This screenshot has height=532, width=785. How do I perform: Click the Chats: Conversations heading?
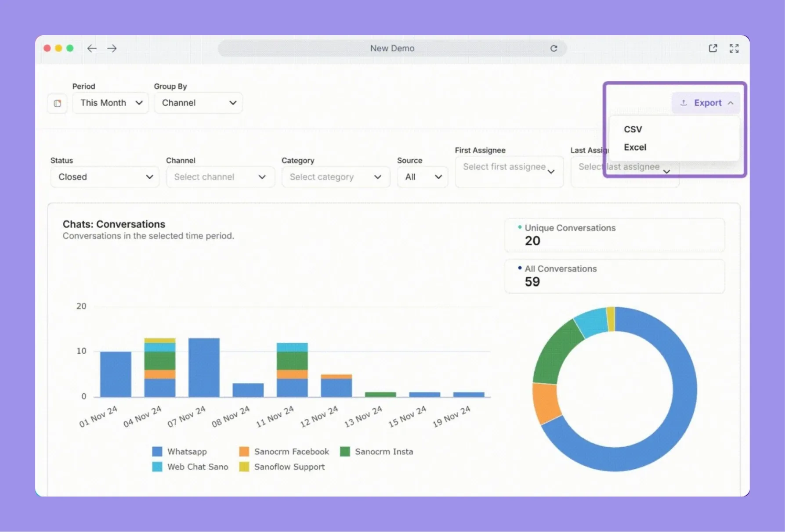point(114,224)
